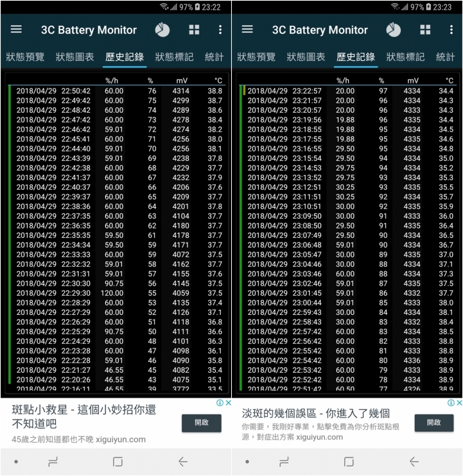
Task: Tap °C column header in right table
Action: tap(450, 80)
